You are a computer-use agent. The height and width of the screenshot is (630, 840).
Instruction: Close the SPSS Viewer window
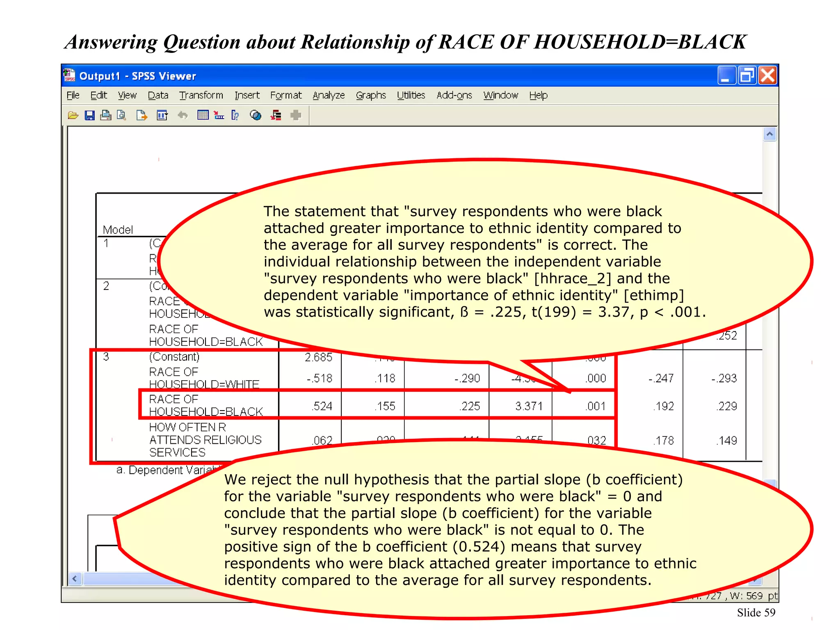[x=767, y=75]
